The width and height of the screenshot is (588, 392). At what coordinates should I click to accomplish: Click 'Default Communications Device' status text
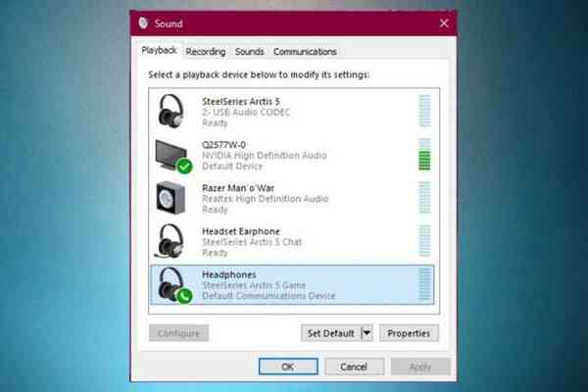pos(269,296)
